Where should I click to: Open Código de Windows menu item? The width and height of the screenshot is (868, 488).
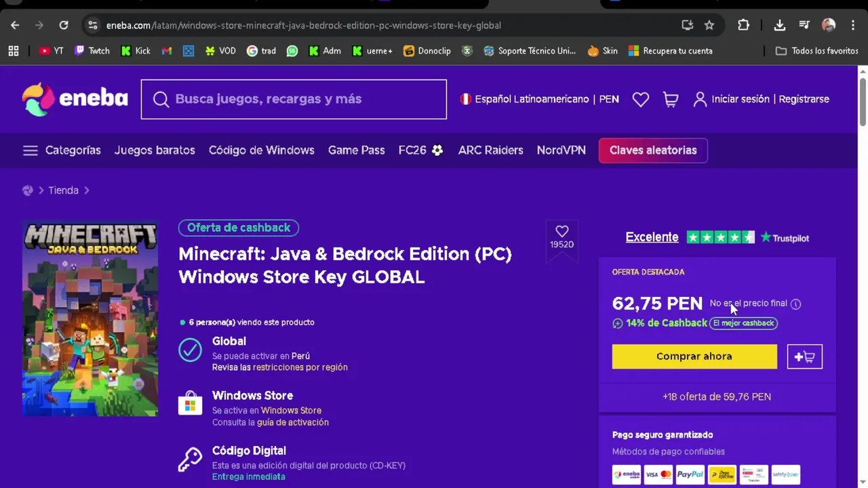(262, 150)
